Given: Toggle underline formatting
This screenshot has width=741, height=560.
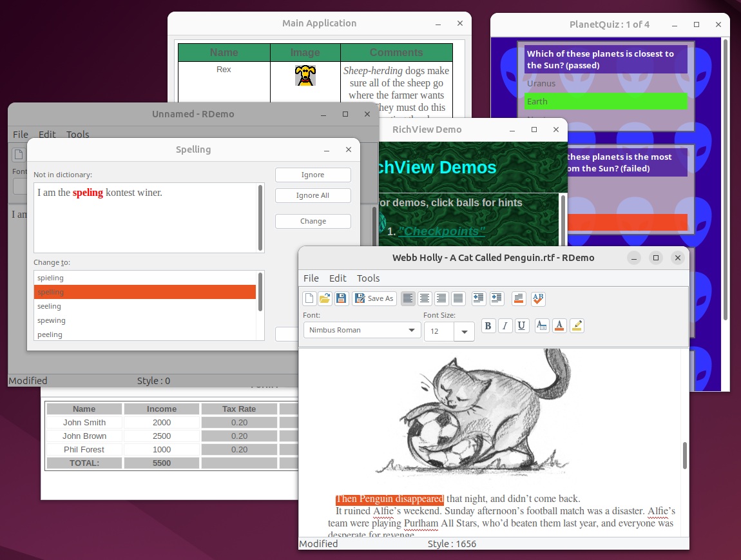Looking at the screenshot, I should [x=522, y=325].
